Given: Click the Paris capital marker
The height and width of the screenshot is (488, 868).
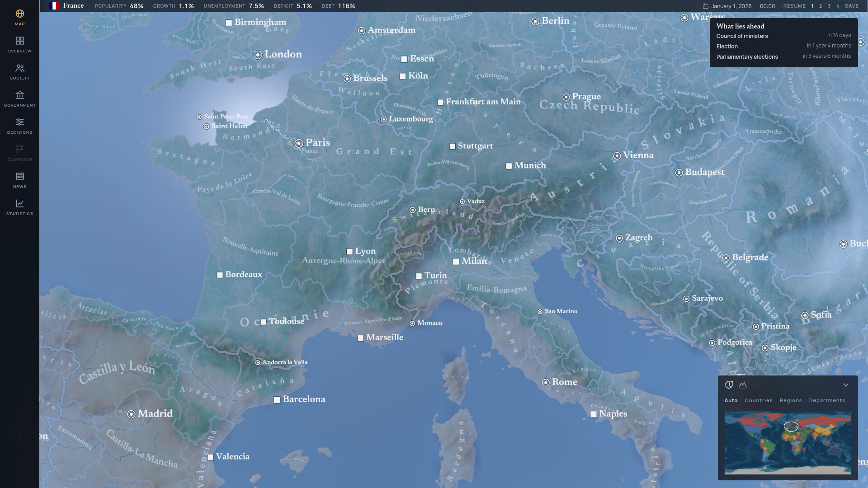Looking at the screenshot, I should (x=299, y=143).
